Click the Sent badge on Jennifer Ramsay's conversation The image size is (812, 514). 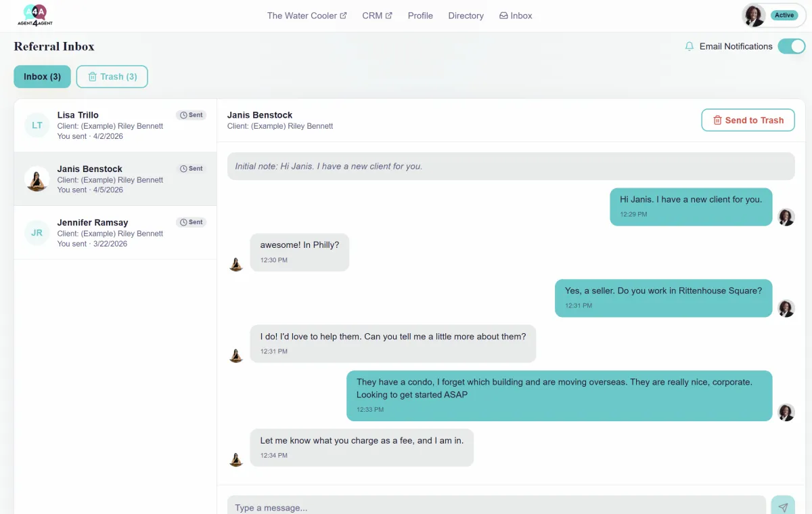pos(191,221)
